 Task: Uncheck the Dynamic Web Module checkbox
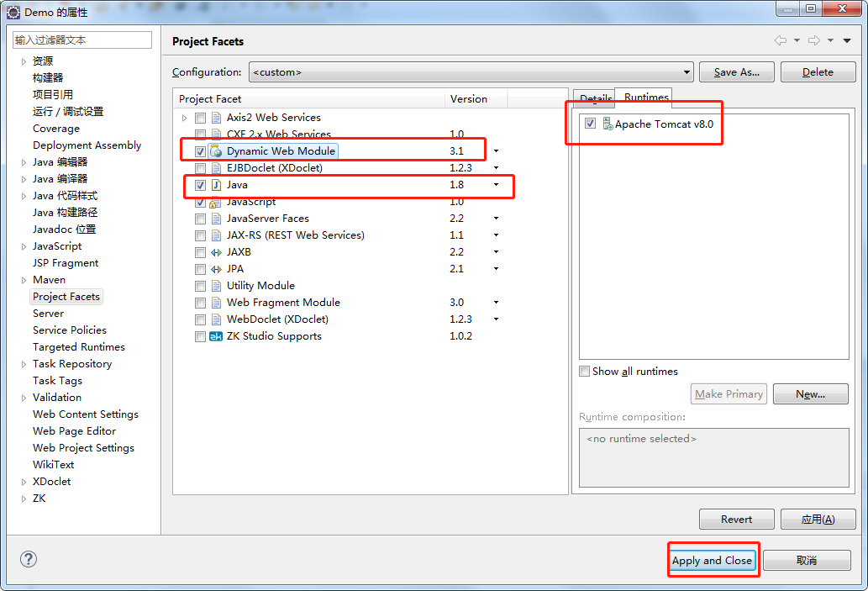(x=200, y=151)
